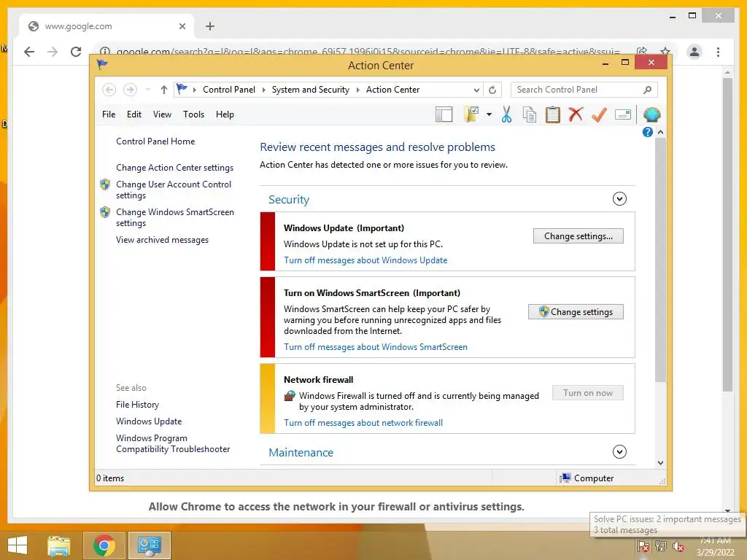Screen dimensions: 747x560
Task: Open Change Windows SmartScreen settings link
Action: (175, 217)
